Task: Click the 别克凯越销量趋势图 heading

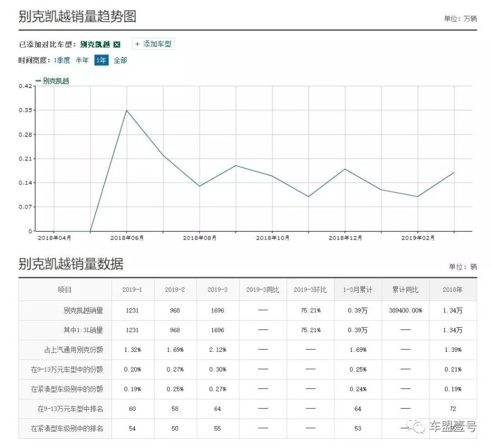Action: pos(78,16)
